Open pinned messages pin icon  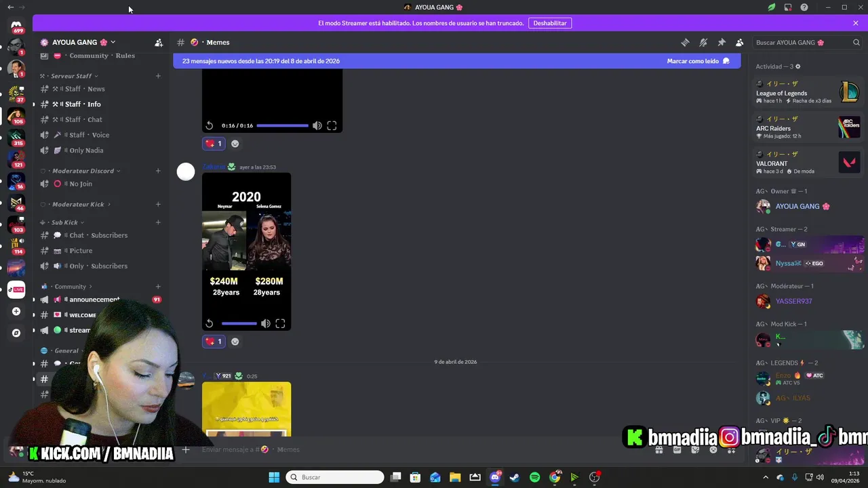tap(722, 42)
